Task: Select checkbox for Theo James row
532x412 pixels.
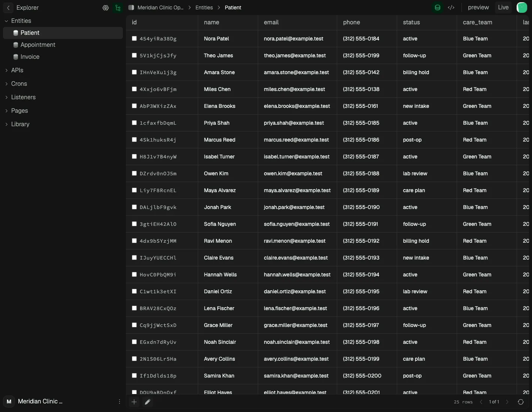Action: 134,55
